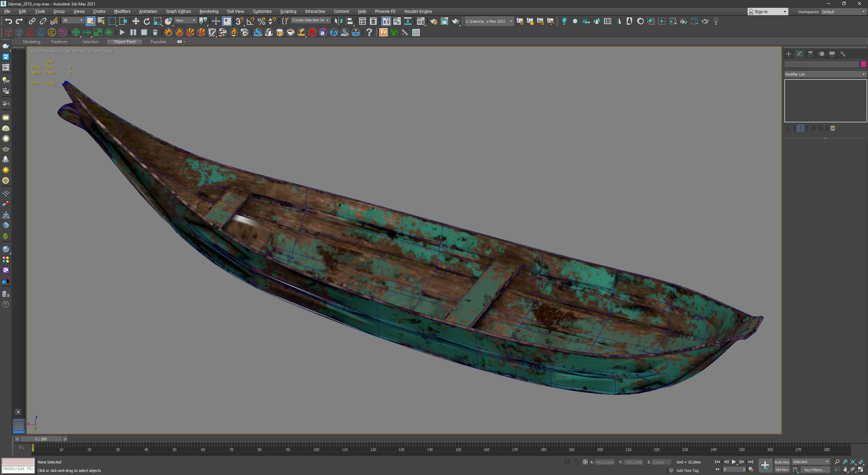Image resolution: width=868 pixels, height=475 pixels.
Task: Select the Move tool icon
Action: tap(136, 21)
